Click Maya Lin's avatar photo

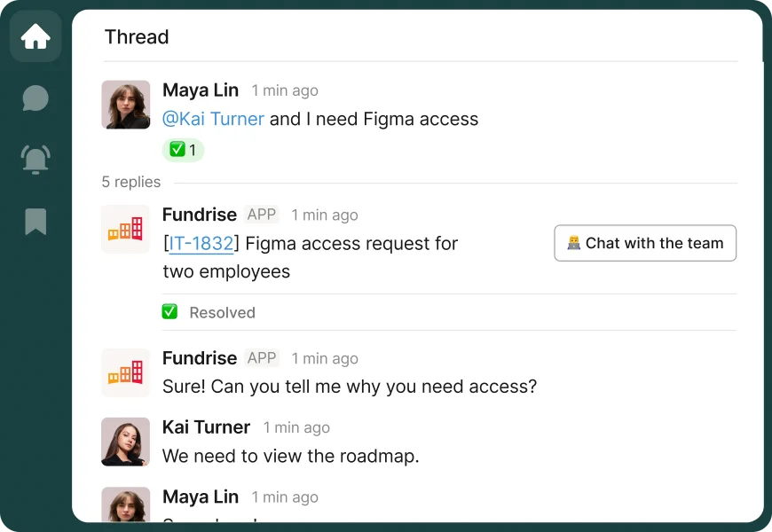[125, 105]
